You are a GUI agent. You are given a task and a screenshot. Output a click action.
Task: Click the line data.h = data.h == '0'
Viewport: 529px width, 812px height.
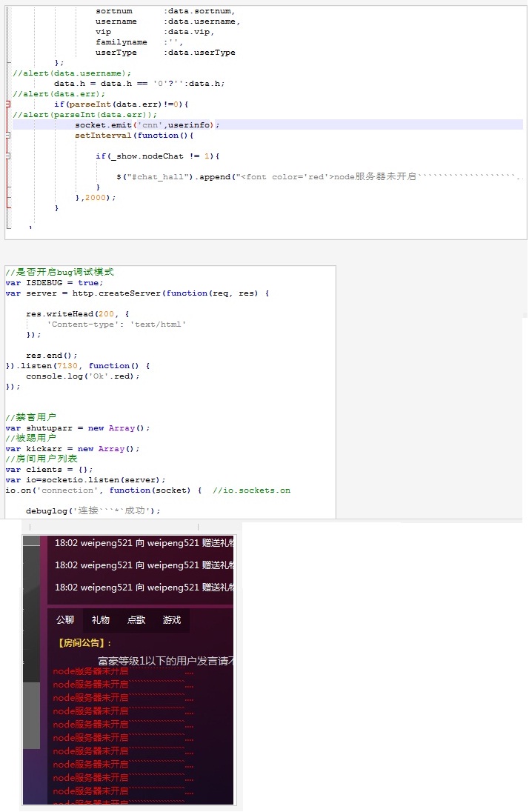click(x=139, y=84)
